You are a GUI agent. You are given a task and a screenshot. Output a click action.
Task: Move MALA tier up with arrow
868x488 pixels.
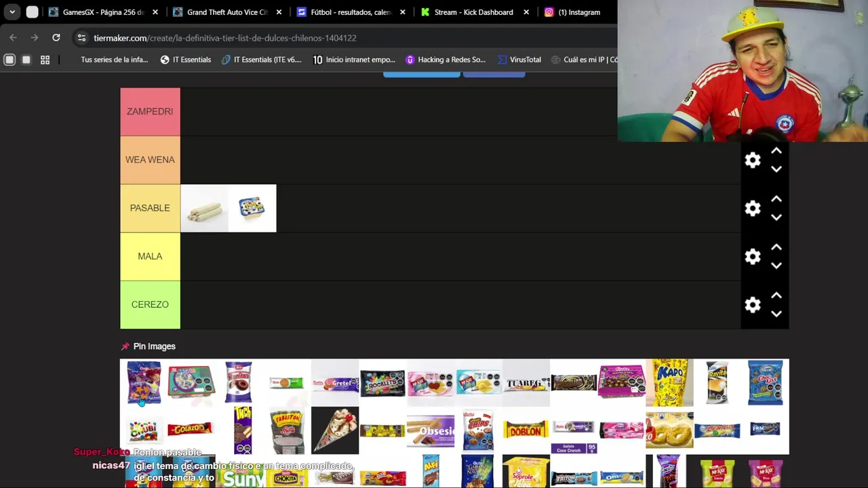(776, 247)
